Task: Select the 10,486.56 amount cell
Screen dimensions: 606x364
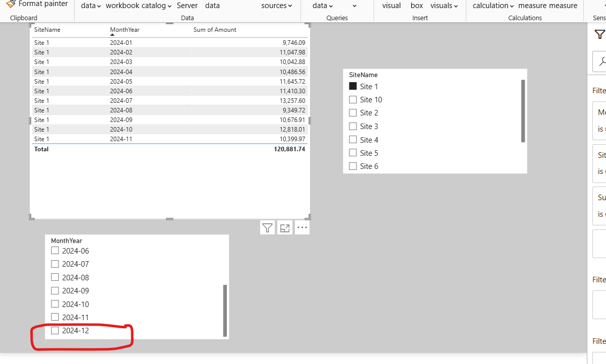Action: click(x=292, y=72)
